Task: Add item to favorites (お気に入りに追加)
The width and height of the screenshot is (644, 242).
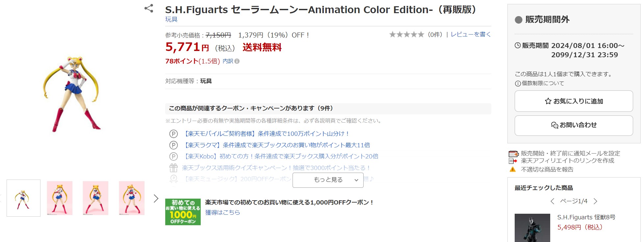Action: pyautogui.click(x=574, y=101)
